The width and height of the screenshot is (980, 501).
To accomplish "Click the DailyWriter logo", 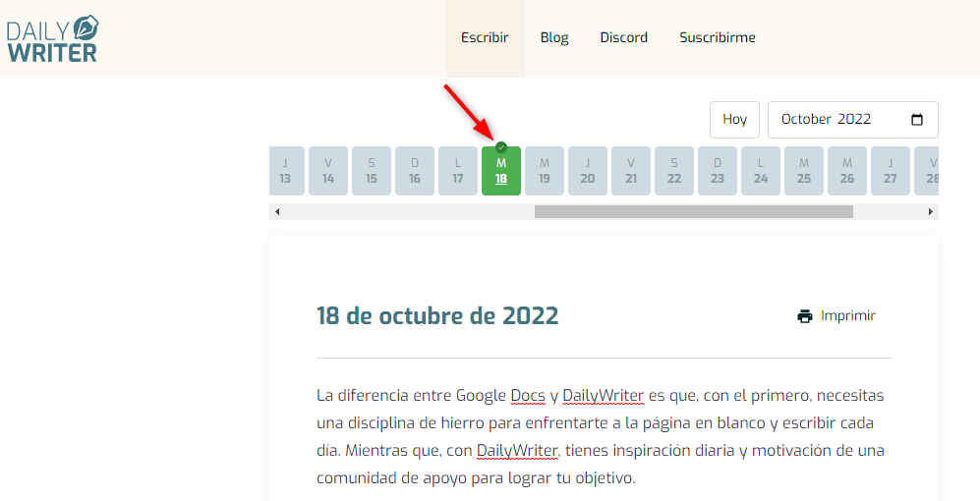I will tap(52, 38).
